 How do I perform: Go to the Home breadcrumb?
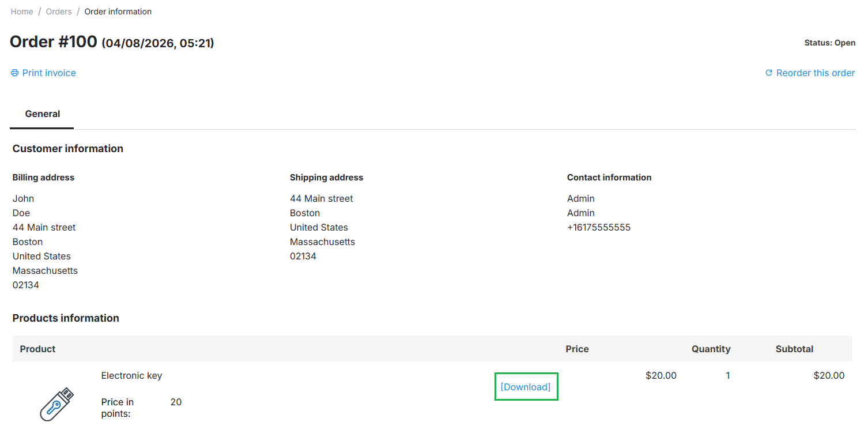(x=22, y=12)
